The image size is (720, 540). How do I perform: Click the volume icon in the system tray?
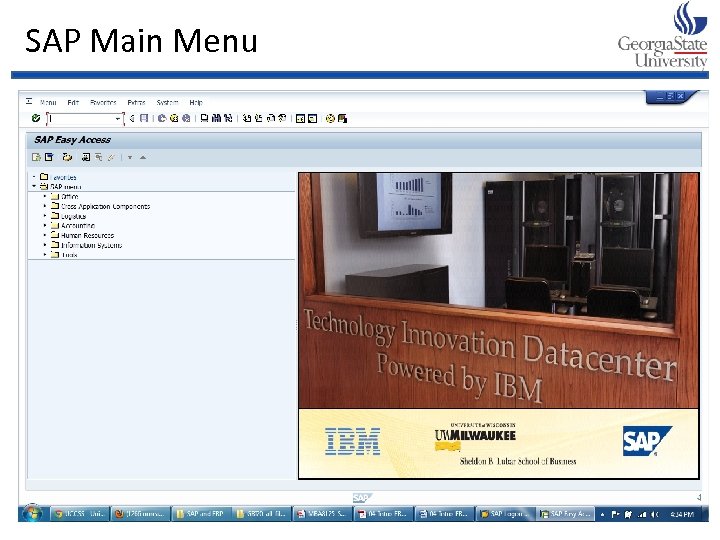(655, 514)
